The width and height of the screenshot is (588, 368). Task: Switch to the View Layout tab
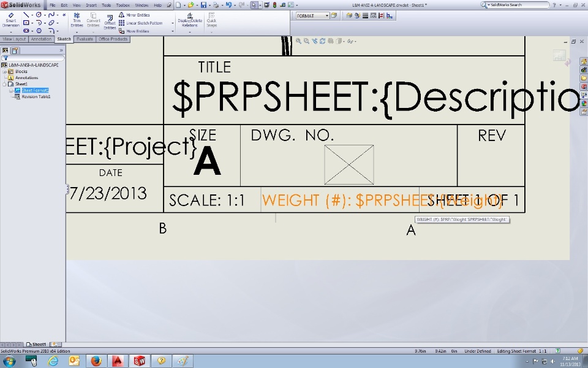(x=14, y=39)
